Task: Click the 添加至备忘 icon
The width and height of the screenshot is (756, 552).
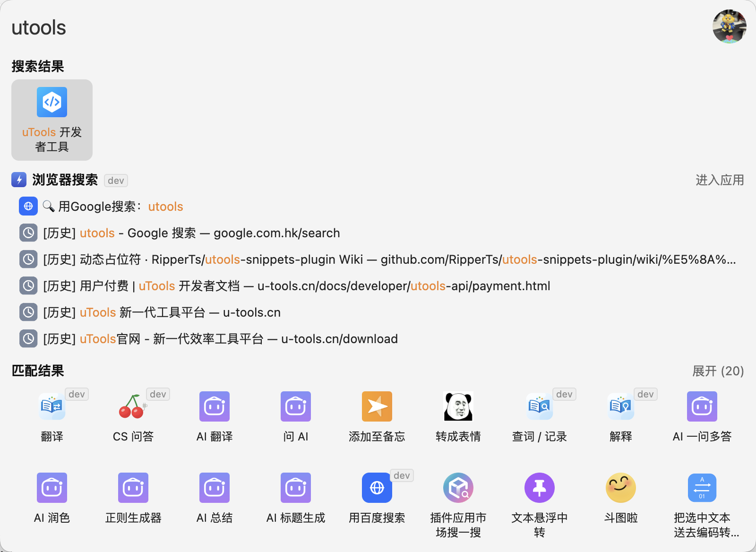Action: point(377,406)
